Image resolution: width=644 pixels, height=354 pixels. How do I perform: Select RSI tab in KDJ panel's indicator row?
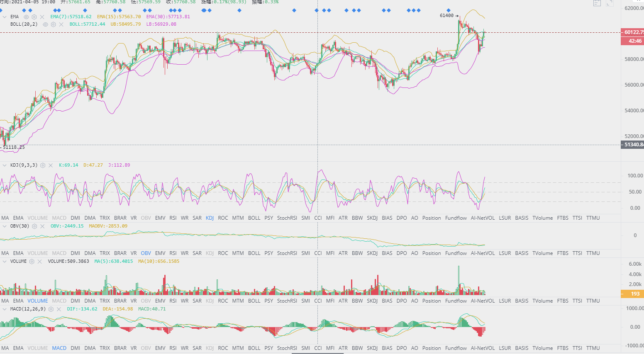[x=173, y=218]
